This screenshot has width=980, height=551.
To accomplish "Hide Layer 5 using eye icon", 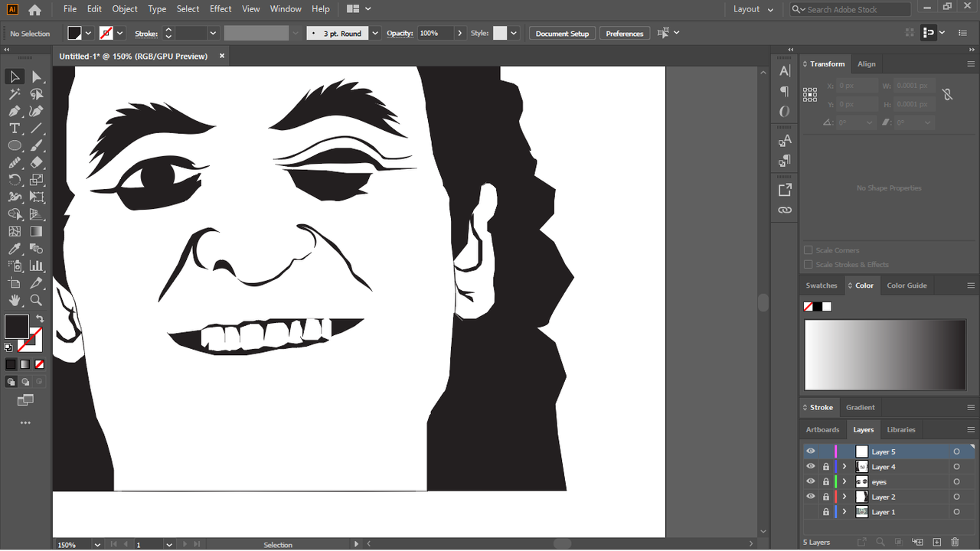I will pos(811,452).
